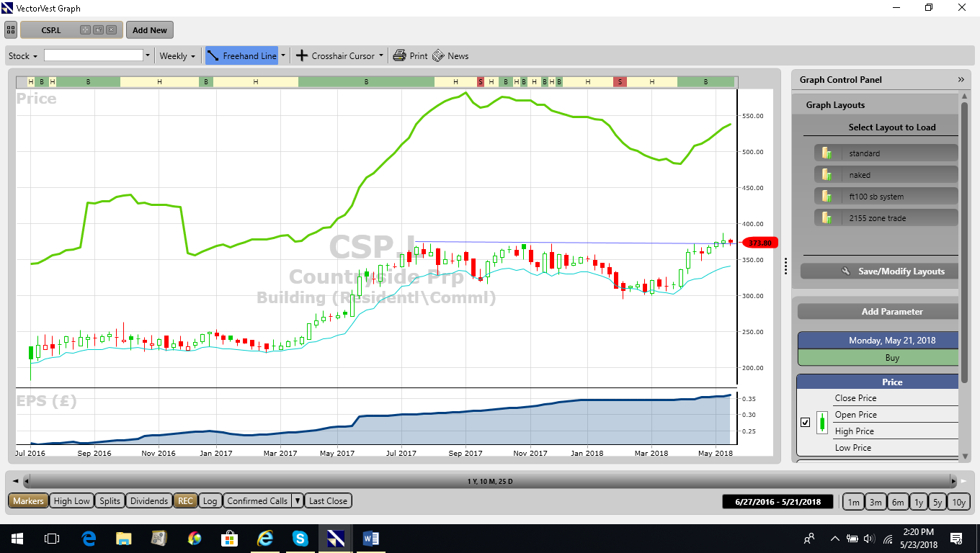Toggle the Markers button off

pos(28,501)
